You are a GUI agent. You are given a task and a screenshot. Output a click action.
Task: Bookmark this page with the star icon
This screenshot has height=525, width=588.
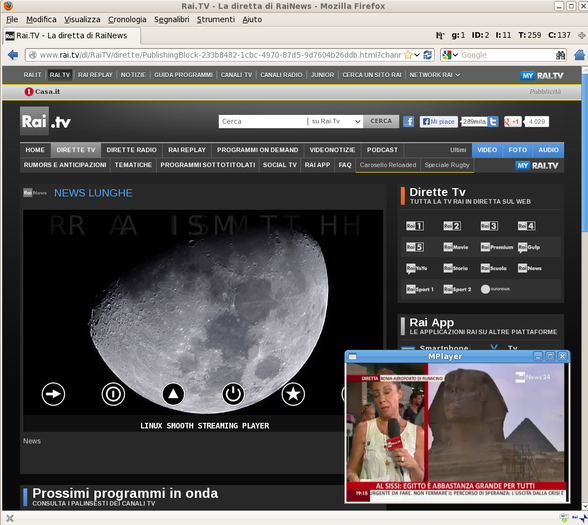pos(408,55)
